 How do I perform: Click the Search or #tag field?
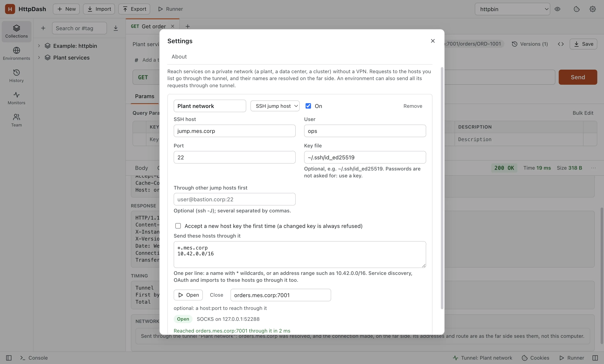point(79,28)
